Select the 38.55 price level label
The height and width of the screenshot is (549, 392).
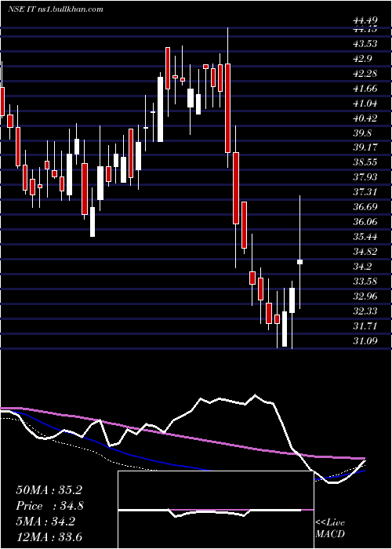[366, 162]
